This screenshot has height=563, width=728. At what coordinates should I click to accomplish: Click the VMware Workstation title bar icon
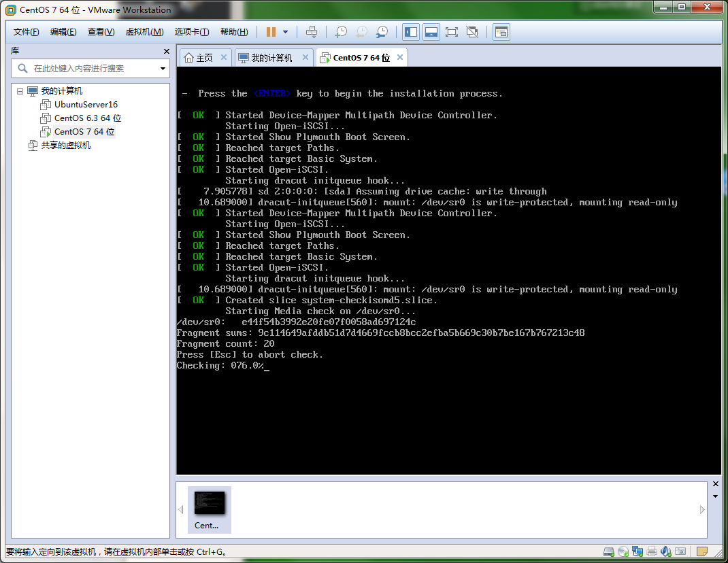click(x=11, y=10)
